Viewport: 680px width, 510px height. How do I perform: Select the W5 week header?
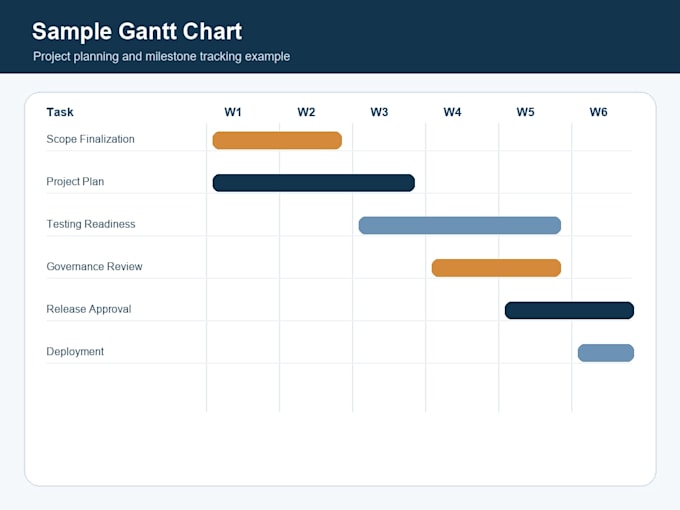pos(525,112)
